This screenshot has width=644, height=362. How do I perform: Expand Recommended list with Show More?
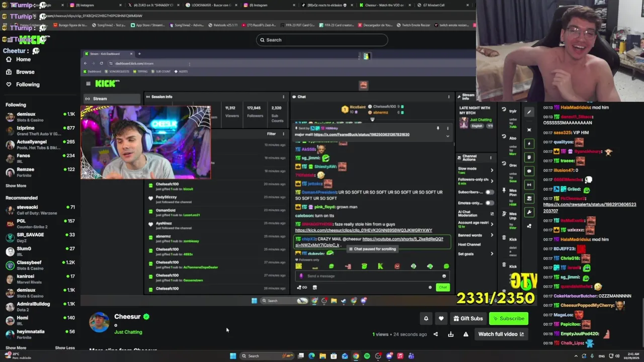(x=16, y=348)
